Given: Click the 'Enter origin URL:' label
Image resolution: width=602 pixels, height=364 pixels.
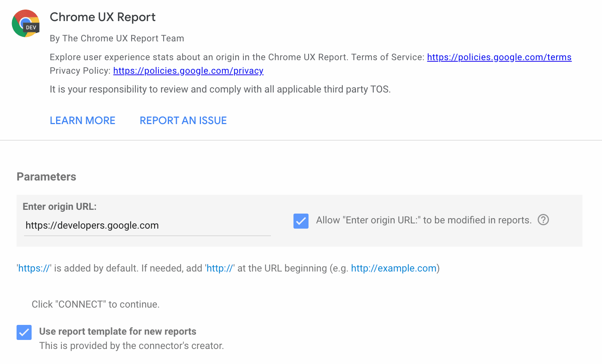Looking at the screenshot, I should click(x=59, y=206).
